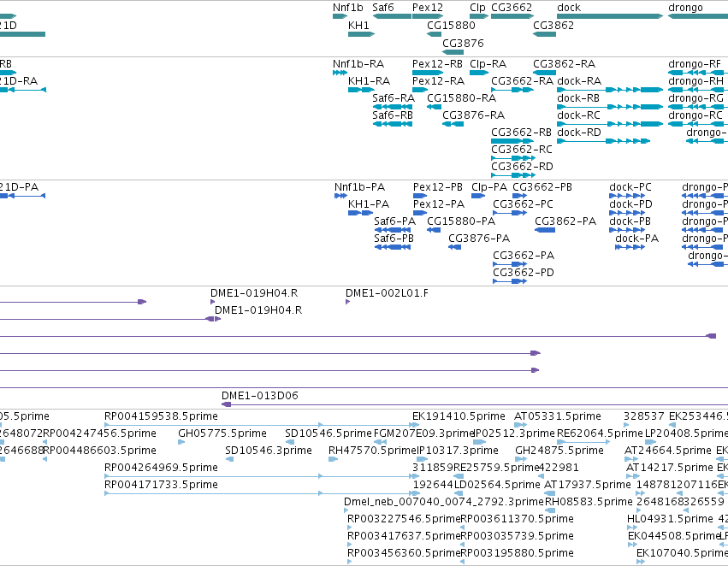
Task: Click the DME1-002L01.F BAC end label
Action: (x=387, y=293)
